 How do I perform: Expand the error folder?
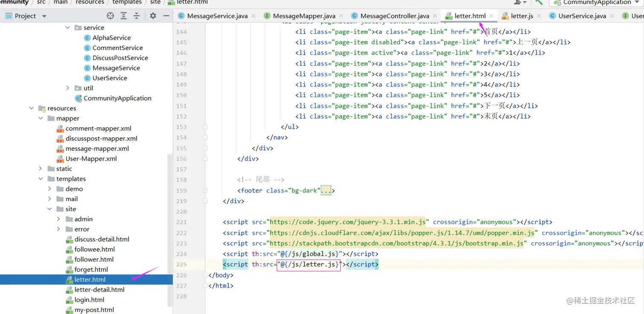click(x=59, y=229)
